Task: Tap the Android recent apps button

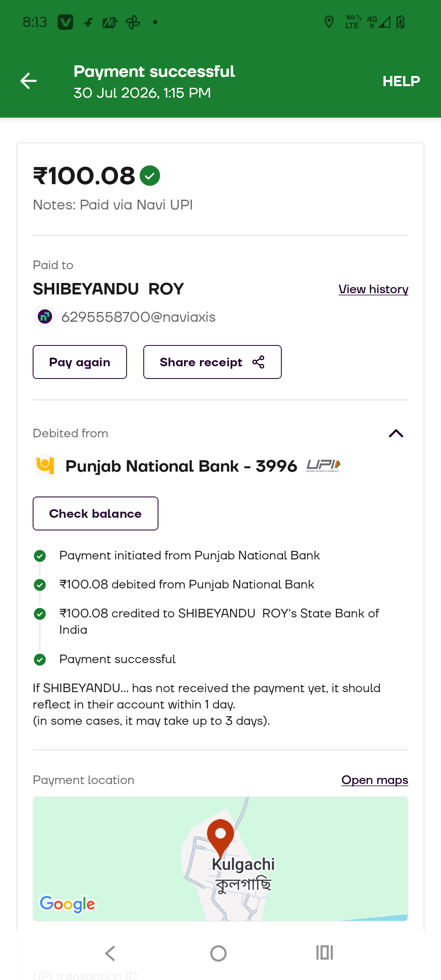Action: point(325,953)
